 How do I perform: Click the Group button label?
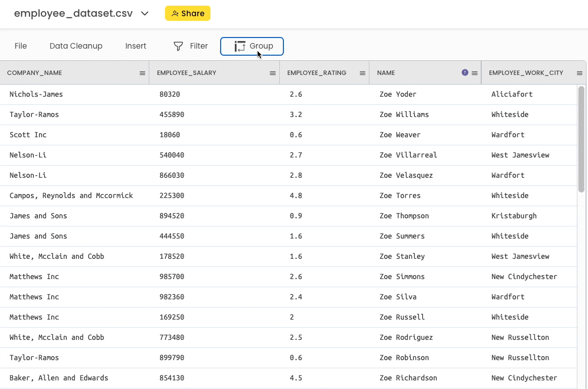click(x=261, y=46)
